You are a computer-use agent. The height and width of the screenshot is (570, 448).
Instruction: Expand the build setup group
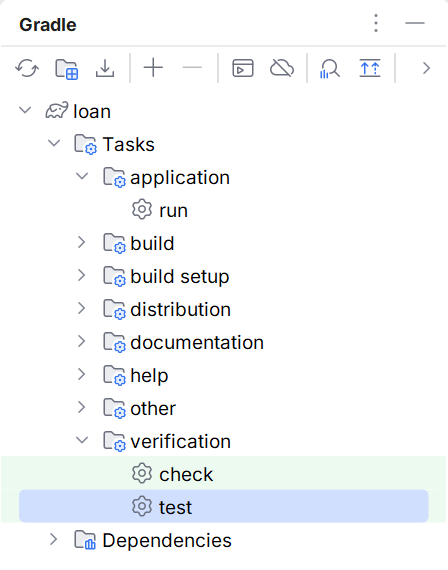tap(82, 276)
